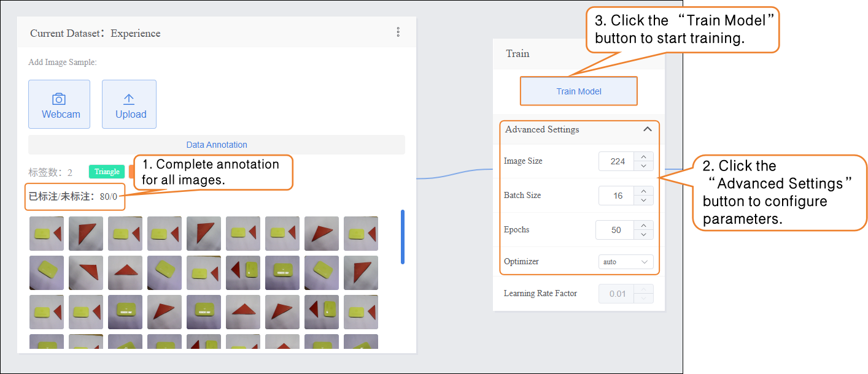The height and width of the screenshot is (374, 868).
Task: Collapse the Advanced Settings section
Action: click(x=647, y=129)
